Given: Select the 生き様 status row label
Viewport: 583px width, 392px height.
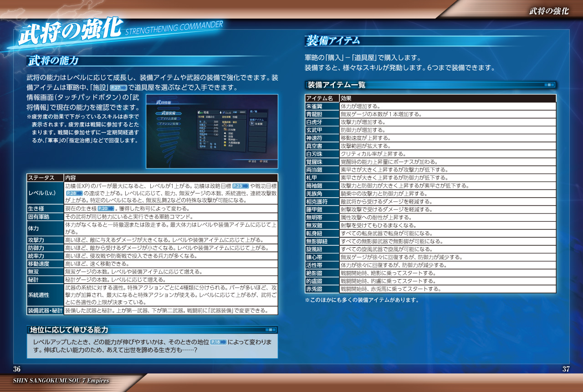Looking at the screenshot, I should [x=45, y=209].
